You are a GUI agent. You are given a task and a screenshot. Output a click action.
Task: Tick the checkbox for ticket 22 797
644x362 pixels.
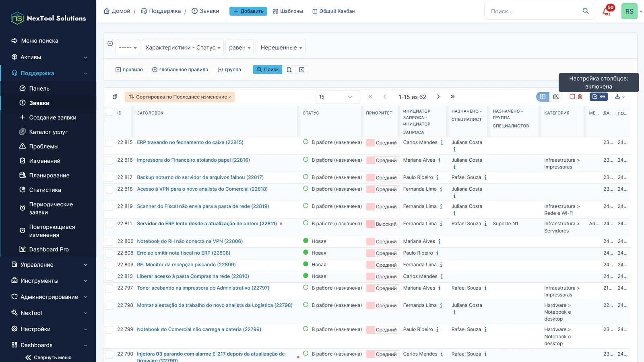(x=109, y=288)
